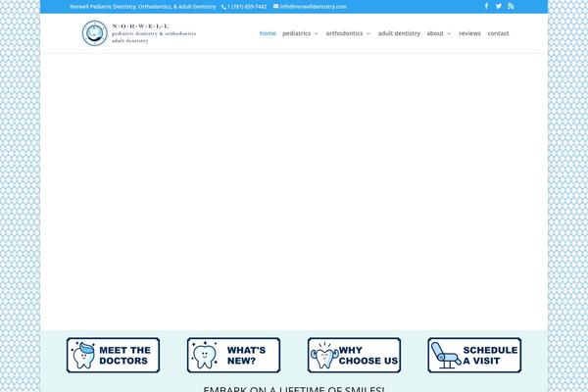Navigate to the contact page
Screen dimensions: 588x392
point(498,33)
